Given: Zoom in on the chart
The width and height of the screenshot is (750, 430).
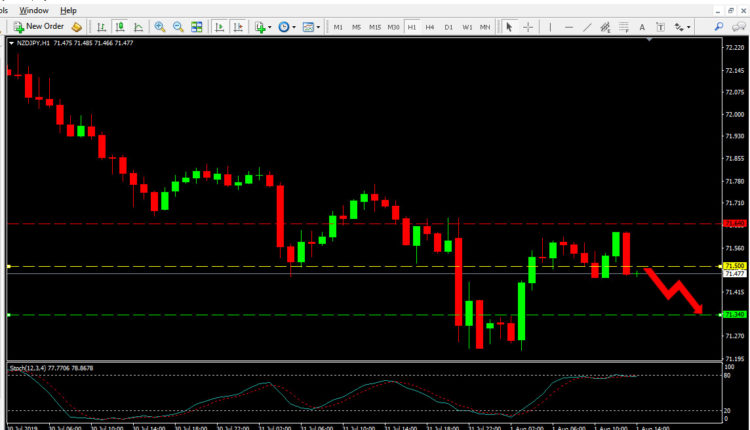Looking at the screenshot, I should [160, 27].
